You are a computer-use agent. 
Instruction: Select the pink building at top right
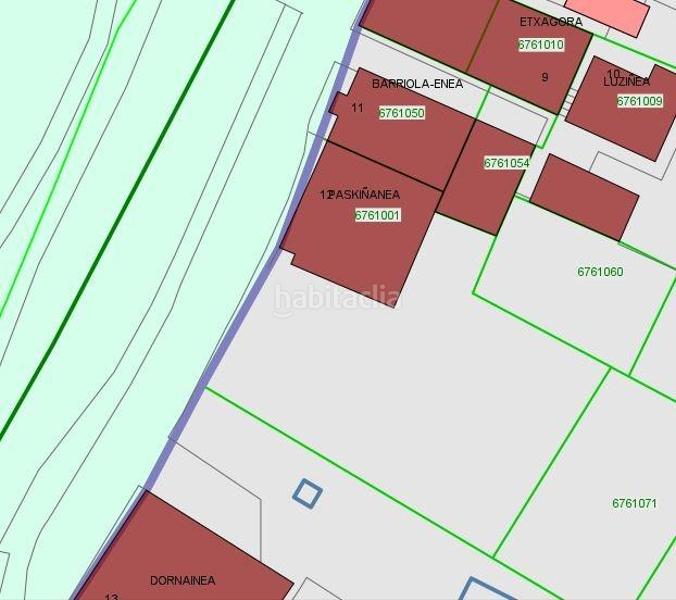tap(606, 13)
